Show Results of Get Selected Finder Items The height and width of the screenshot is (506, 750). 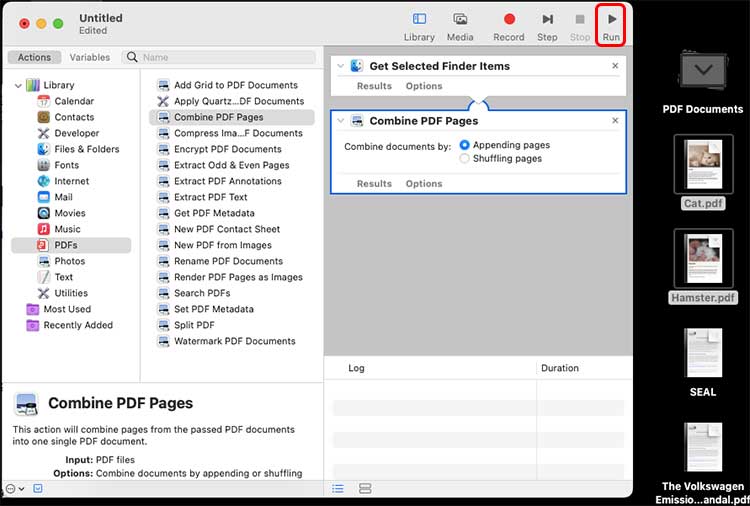374,86
